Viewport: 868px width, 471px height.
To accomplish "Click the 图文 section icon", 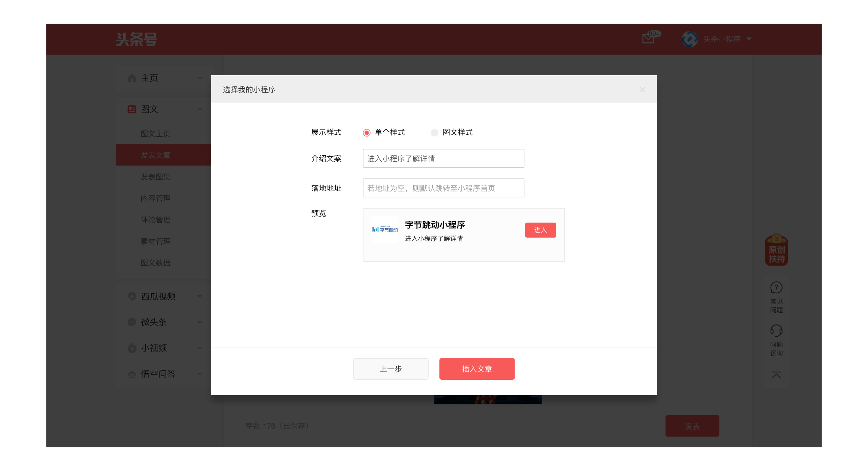I will [x=132, y=109].
